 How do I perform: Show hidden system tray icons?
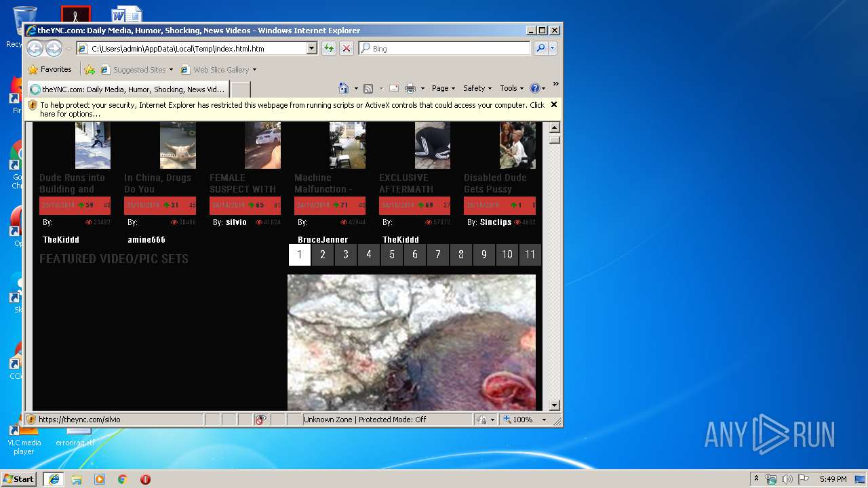(x=756, y=479)
